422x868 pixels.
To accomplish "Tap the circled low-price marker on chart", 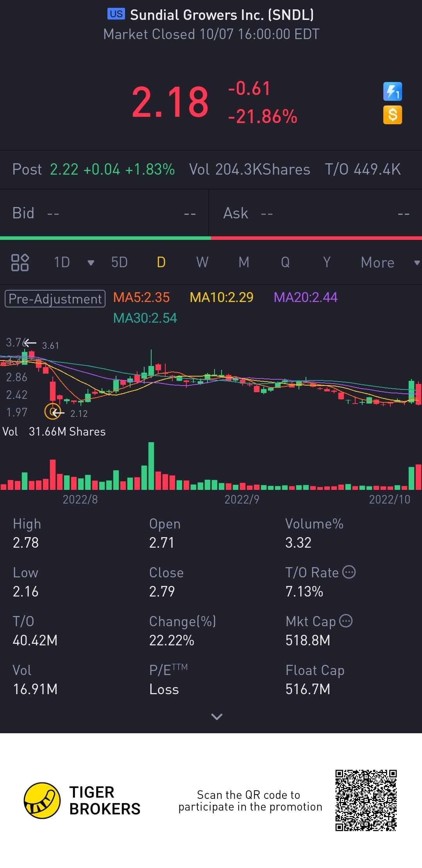I will (52, 411).
